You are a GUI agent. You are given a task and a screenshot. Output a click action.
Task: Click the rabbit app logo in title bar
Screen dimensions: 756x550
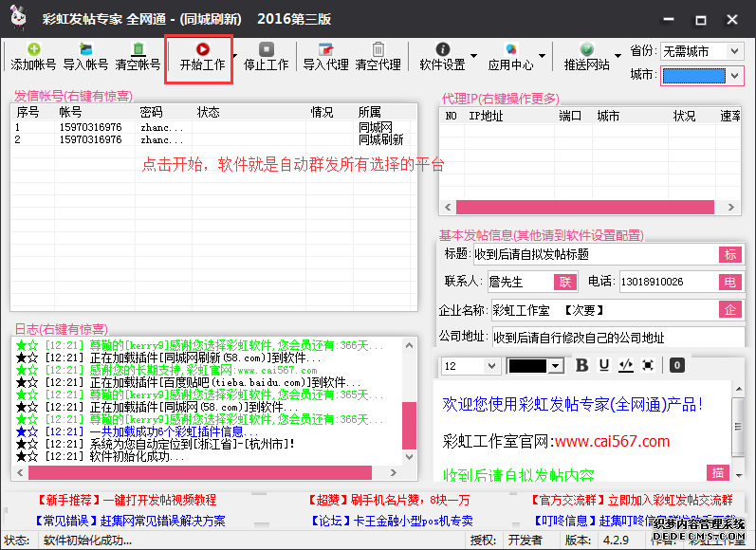coord(18,18)
